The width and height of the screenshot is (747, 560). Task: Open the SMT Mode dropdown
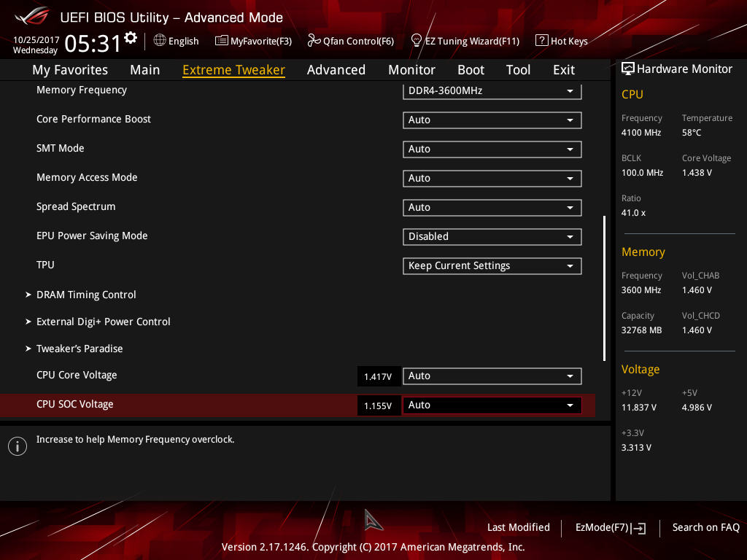point(492,149)
